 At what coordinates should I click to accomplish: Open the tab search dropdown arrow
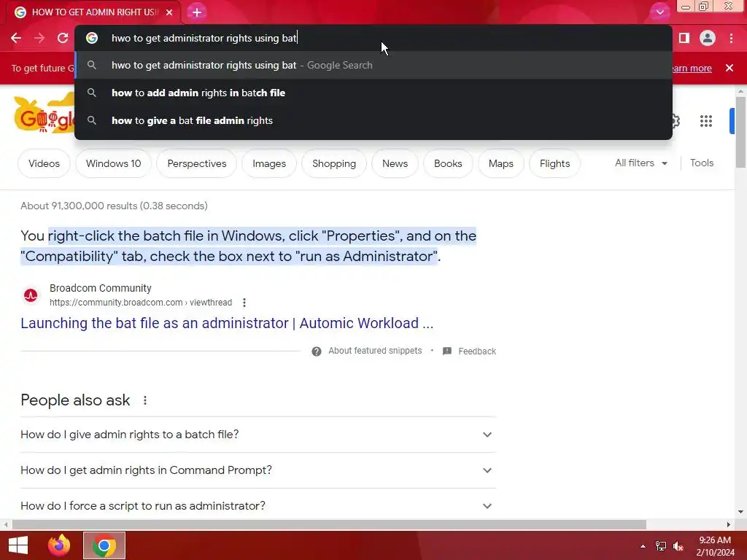659,12
